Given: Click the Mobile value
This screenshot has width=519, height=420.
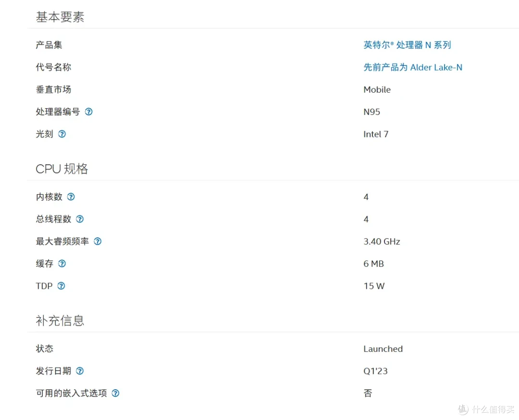Looking at the screenshot, I should tap(377, 90).
